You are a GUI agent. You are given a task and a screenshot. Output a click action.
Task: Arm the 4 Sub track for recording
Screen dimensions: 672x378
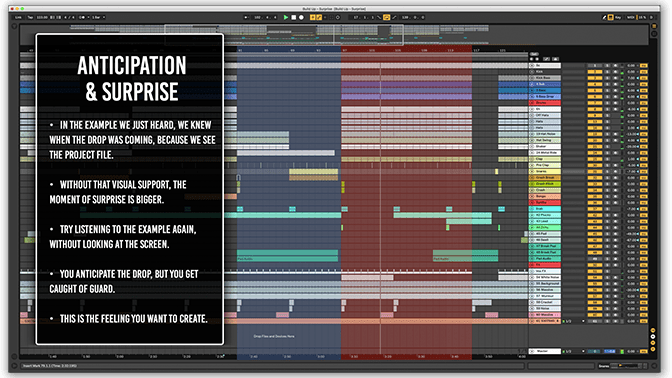[x=615, y=84]
